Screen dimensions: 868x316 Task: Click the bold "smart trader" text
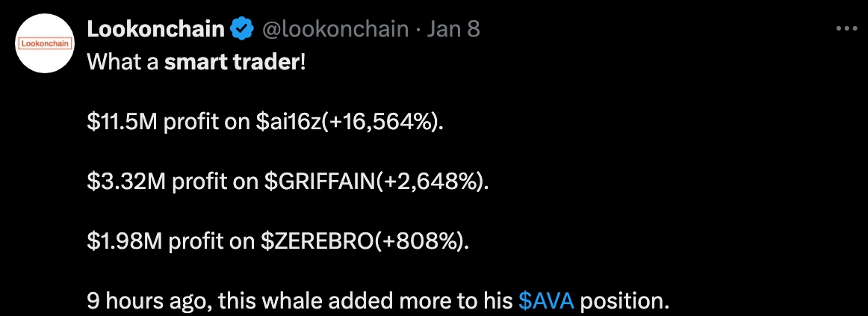click(x=232, y=61)
